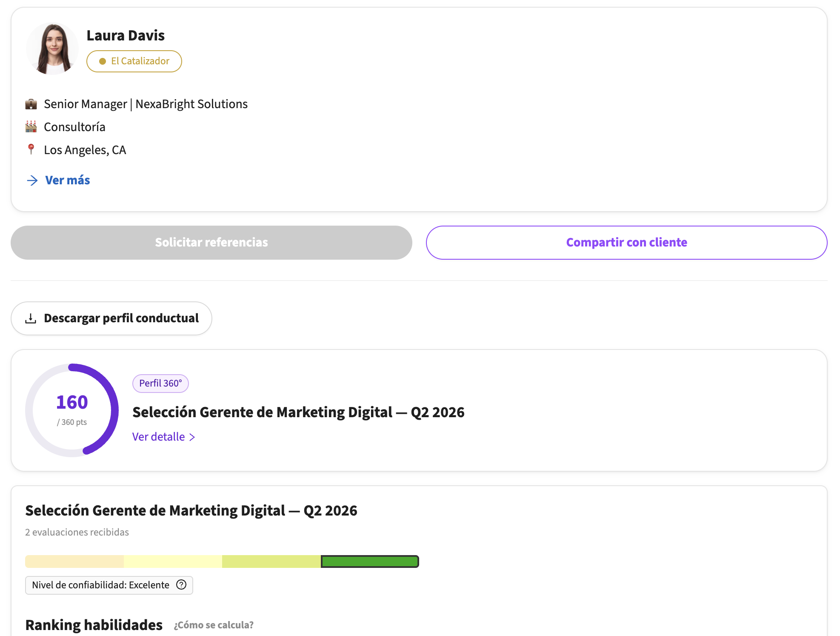Image resolution: width=840 pixels, height=636 pixels.
Task: Click card title Selección Gerente de Marketing Digital beside Perfil 360°
Action: coord(298,412)
